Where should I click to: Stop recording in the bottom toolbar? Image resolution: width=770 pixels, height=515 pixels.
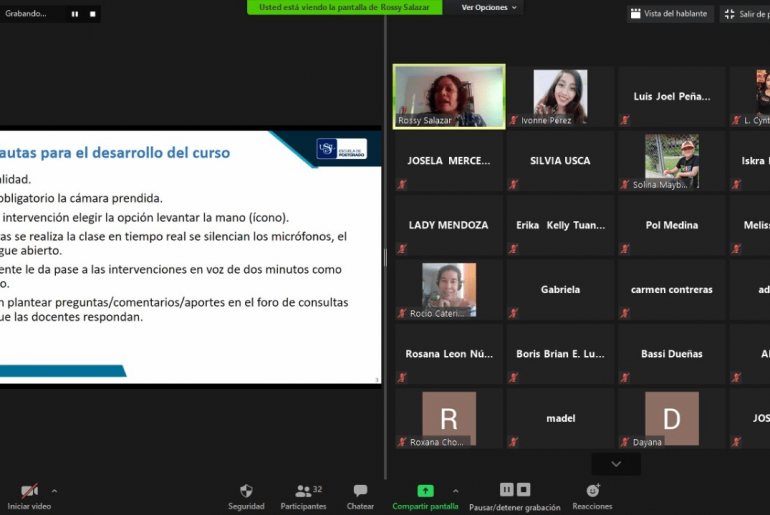coord(522,490)
